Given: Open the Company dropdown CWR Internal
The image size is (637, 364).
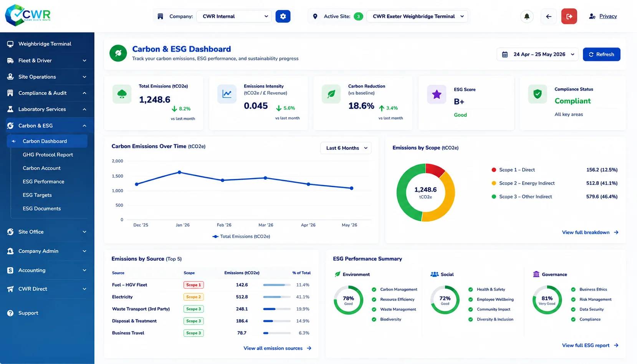Looking at the screenshot, I should coord(234,17).
